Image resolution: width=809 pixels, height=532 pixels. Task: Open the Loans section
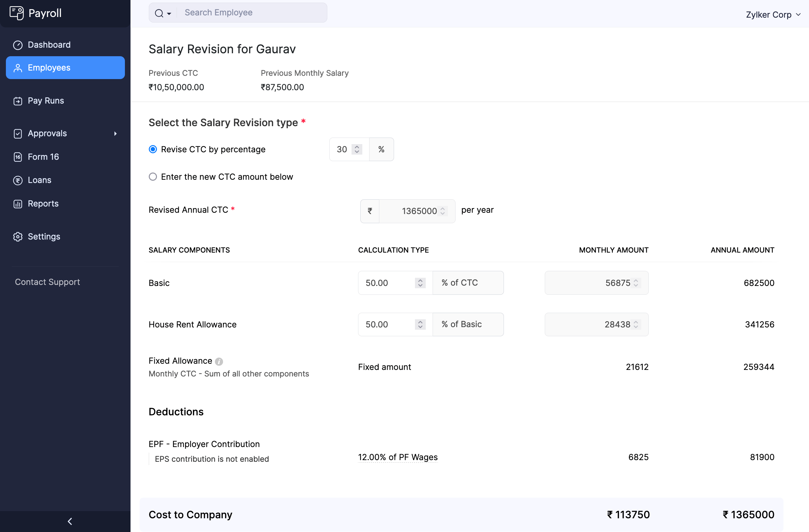[39, 180]
